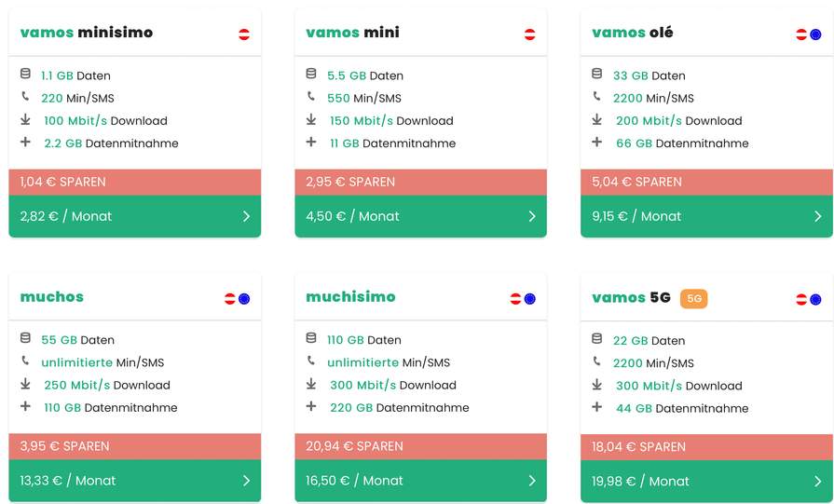Click the plus icon beside 2.2 GB Datenmitnahme
The height and width of the screenshot is (504, 834).
[x=25, y=142]
